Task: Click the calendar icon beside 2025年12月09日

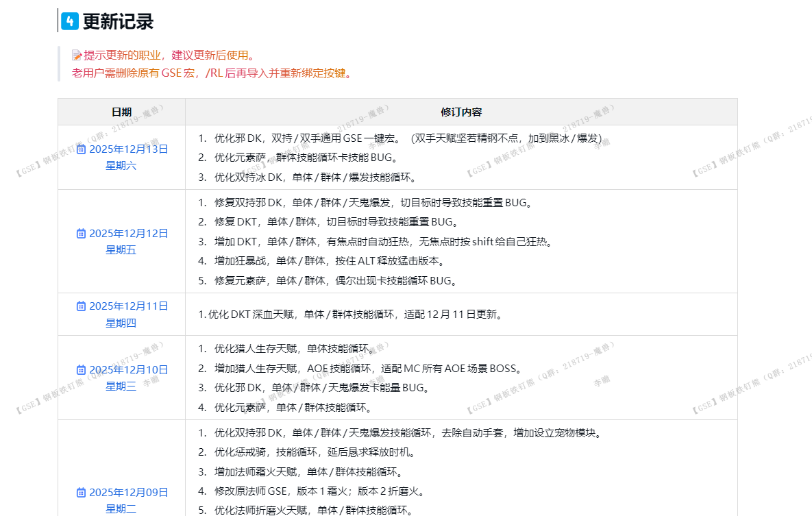Action: tap(81, 492)
